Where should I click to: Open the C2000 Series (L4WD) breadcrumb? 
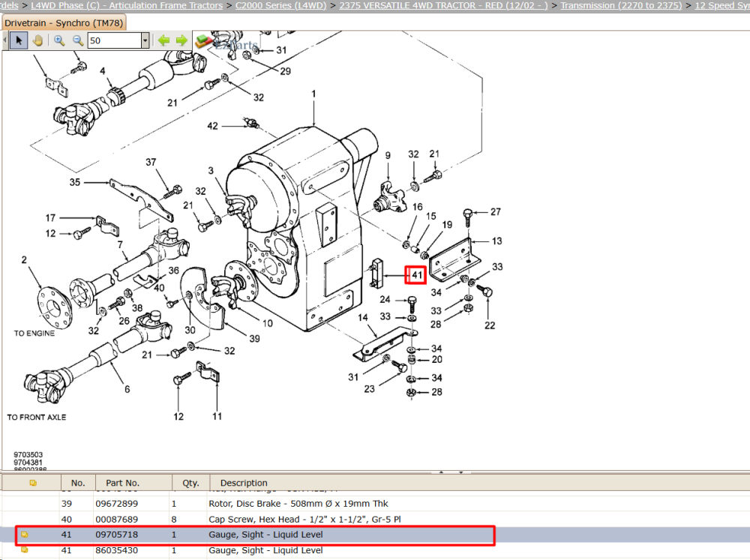coord(280,5)
